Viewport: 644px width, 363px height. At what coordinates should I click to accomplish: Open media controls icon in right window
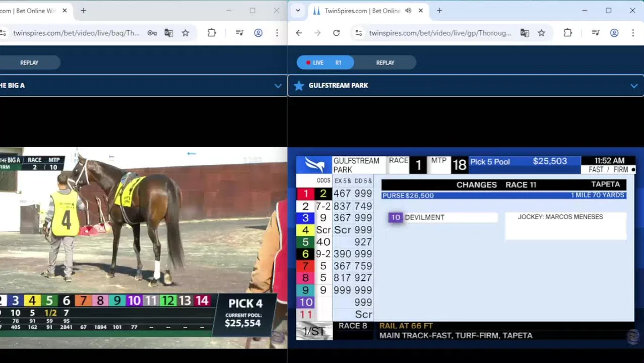coord(596,33)
